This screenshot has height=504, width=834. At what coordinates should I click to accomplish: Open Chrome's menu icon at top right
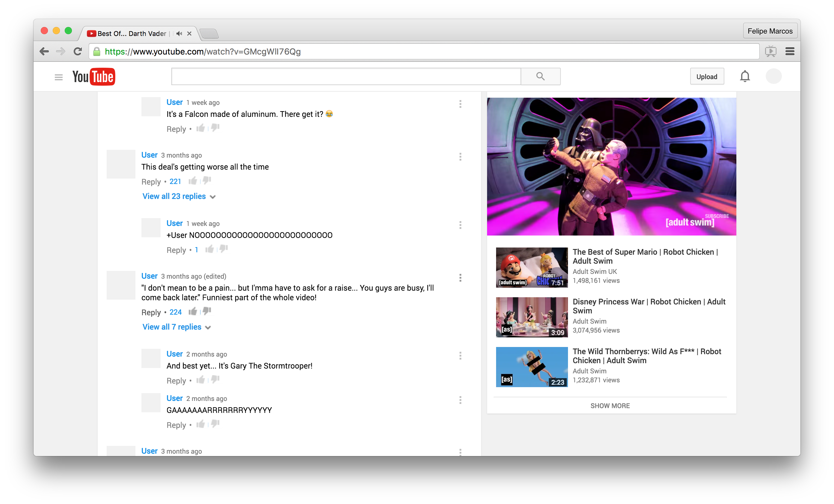tap(790, 51)
